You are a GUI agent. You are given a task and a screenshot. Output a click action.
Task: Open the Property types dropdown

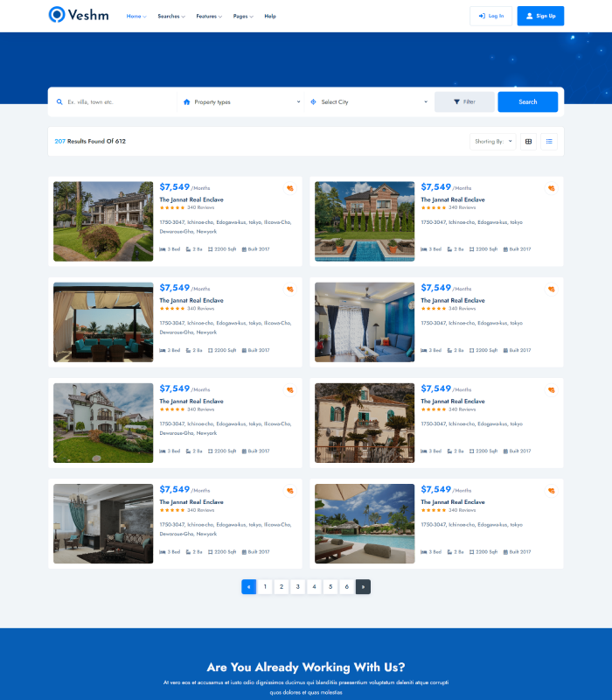click(241, 102)
